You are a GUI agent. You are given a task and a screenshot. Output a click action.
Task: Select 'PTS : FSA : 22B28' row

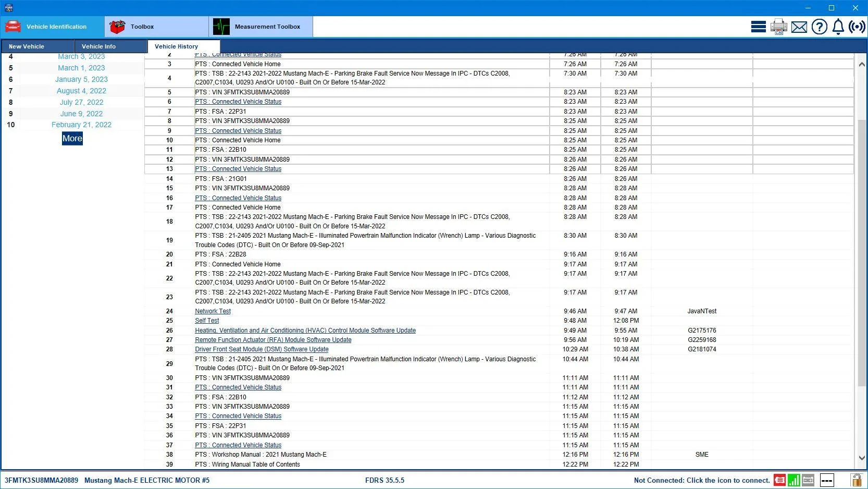point(220,254)
